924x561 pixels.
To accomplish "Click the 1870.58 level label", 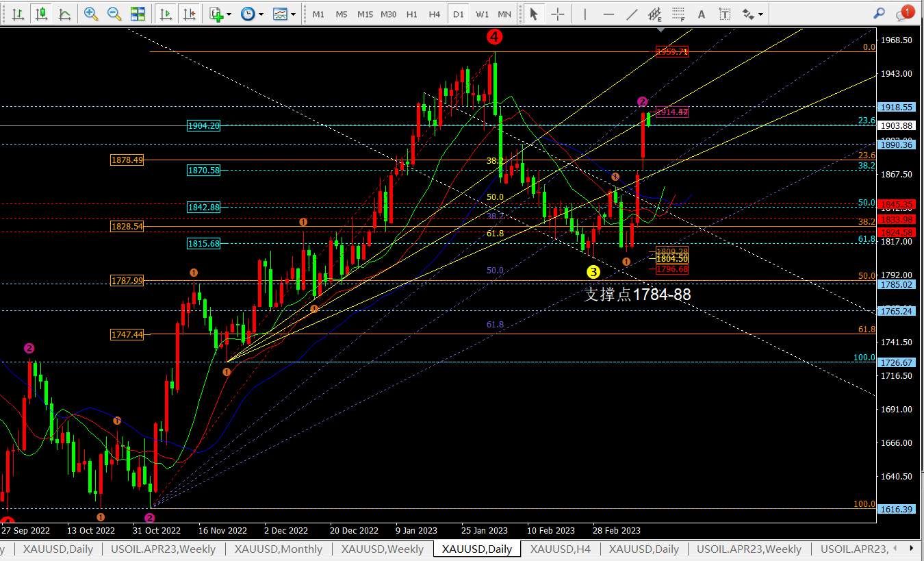I will (x=204, y=171).
